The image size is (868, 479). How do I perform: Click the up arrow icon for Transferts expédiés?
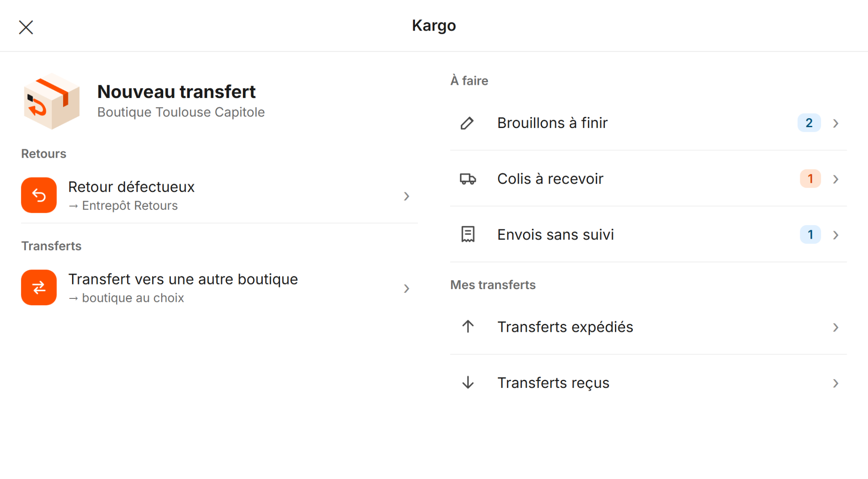[x=468, y=327]
